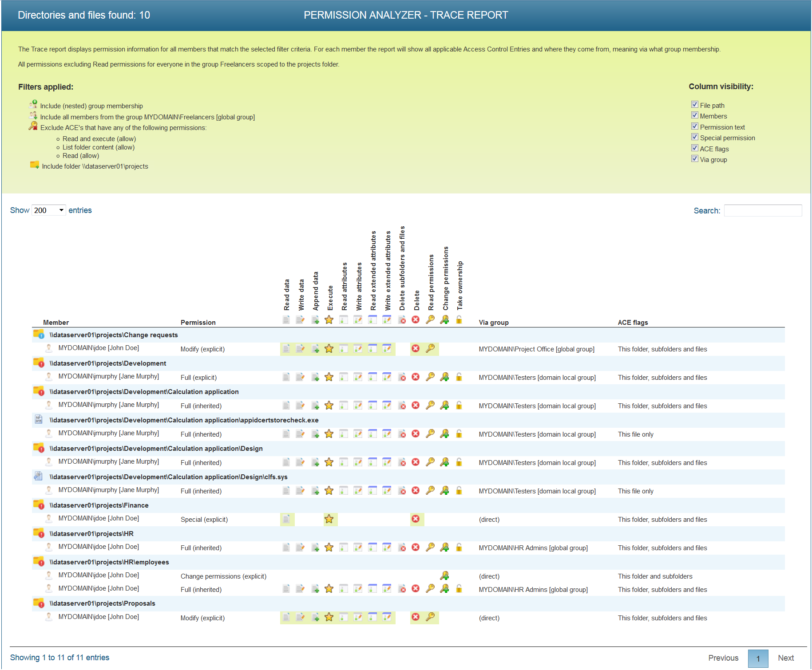Hide the ACE flags column
Viewport: 812px width, 670px height.
click(x=695, y=148)
